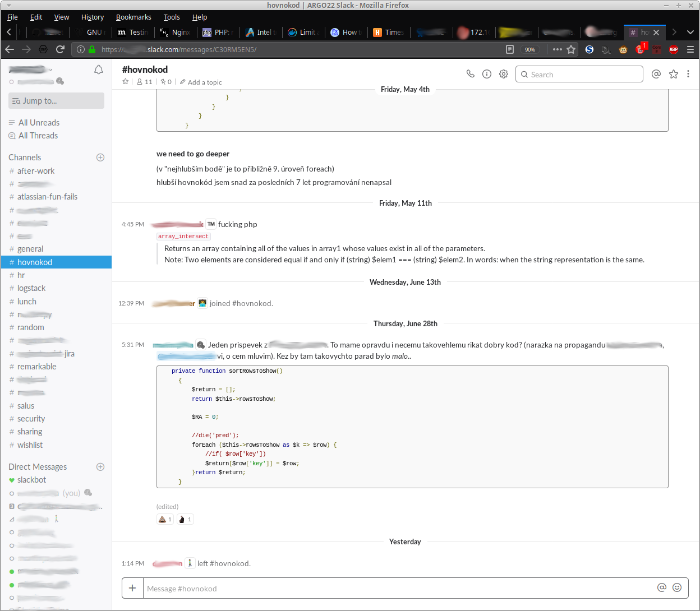Screen dimensions: 700x611
Task: Open the Bookmarks menu
Action: [x=133, y=17]
